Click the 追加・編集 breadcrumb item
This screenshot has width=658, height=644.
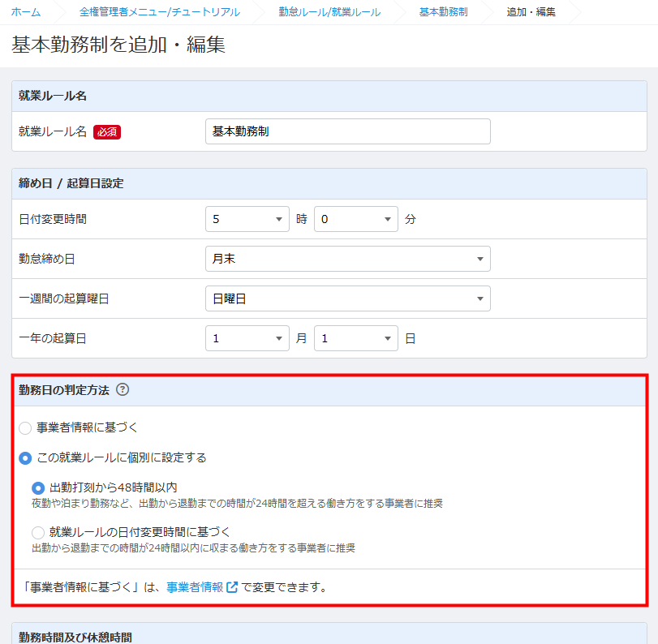tap(531, 12)
